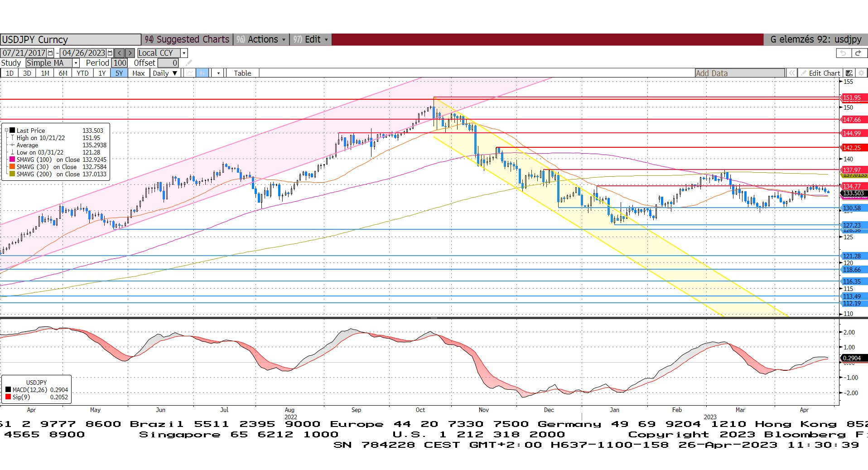The image size is (868, 470).
Task: Shift date range forward with right arrow
Action: point(130,53)
